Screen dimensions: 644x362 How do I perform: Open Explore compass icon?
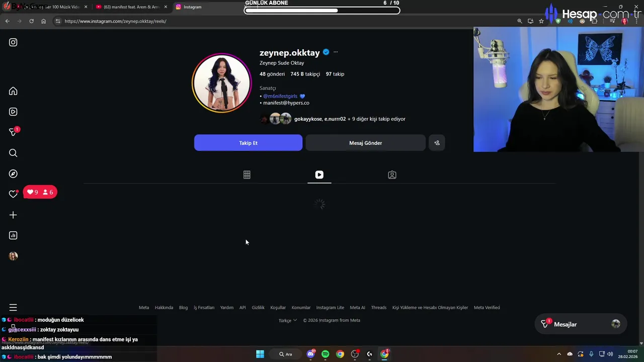coord(13,173)
